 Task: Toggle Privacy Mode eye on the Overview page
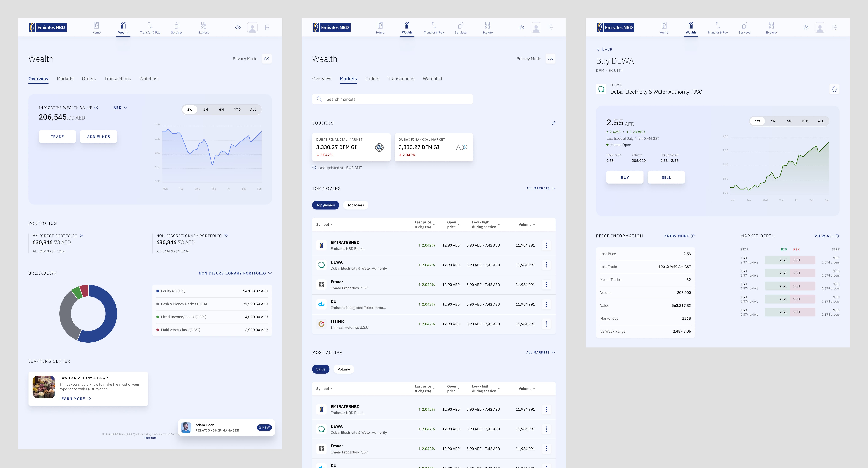[x=267, y=59]
